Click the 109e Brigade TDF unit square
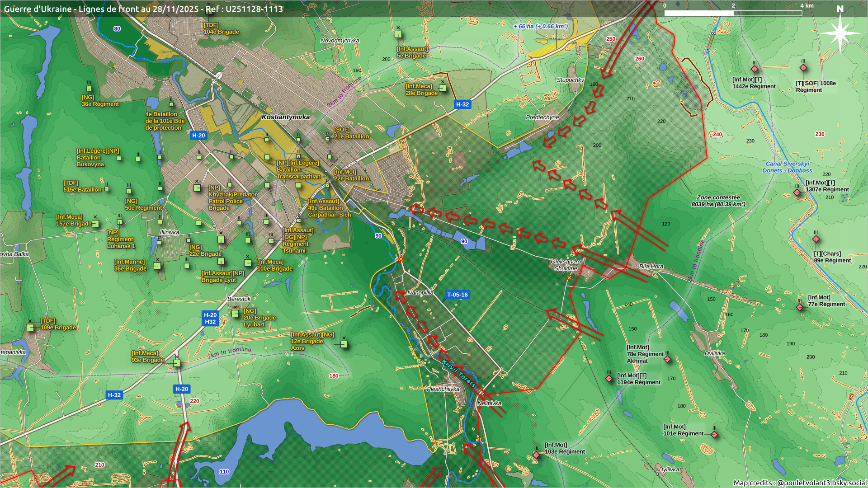Screen dimensions: 868x488 click(30, 328)
